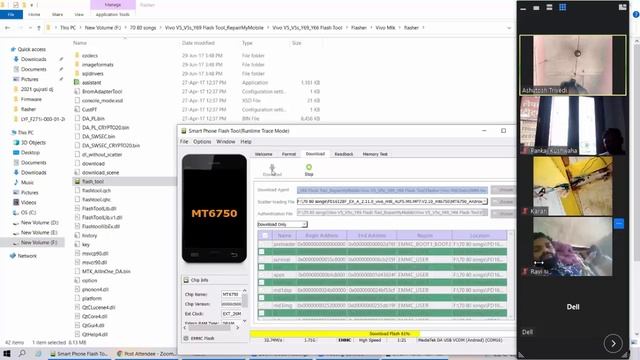Click choose button beside Scatter-loading File

[x=503, y=202]
